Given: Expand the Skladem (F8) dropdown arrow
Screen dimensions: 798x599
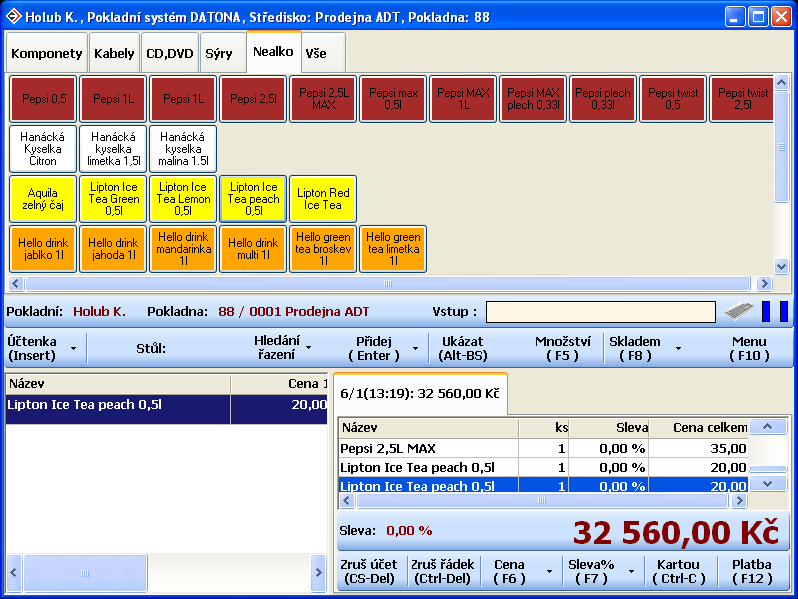Looking at the screenshot, I should pyautogui.click(x=678, y=349).
